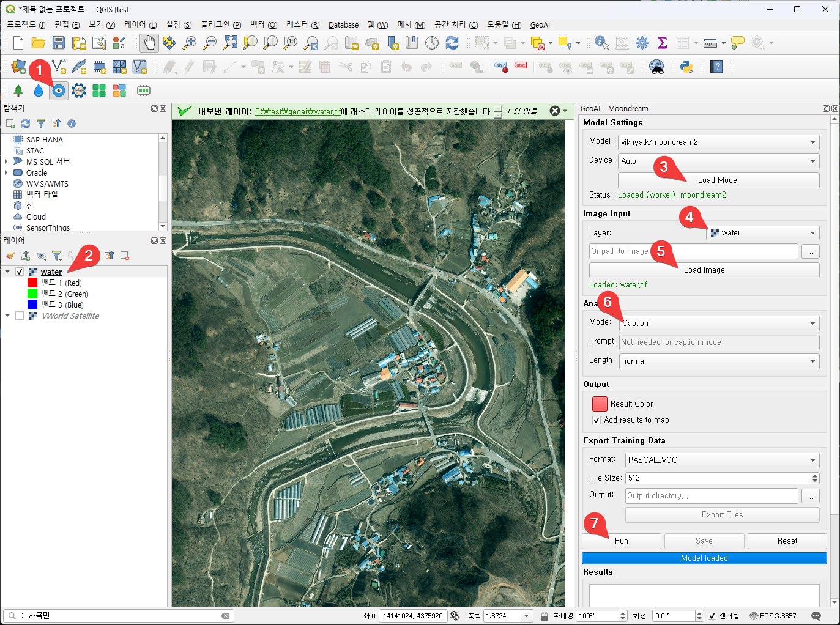
Task: Uncheck Add results to map
Action: click(597, 420)
